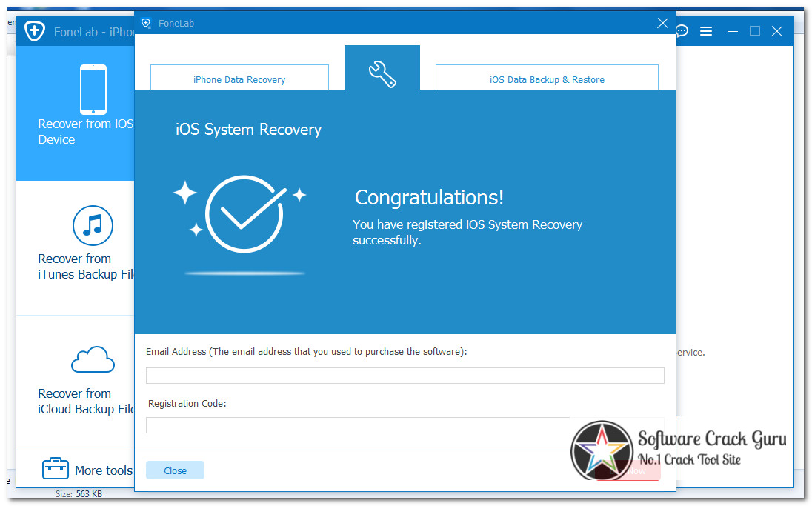Open the iPhone Data Recovery tab
Screen dimensions: 812x506
click(239, 78)
